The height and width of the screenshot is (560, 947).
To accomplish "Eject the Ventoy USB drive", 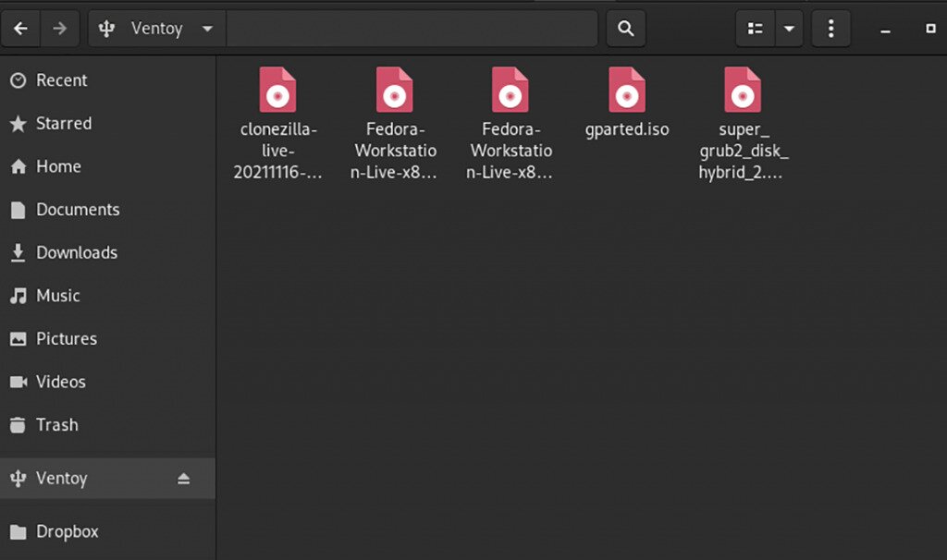I will point(184,478).
